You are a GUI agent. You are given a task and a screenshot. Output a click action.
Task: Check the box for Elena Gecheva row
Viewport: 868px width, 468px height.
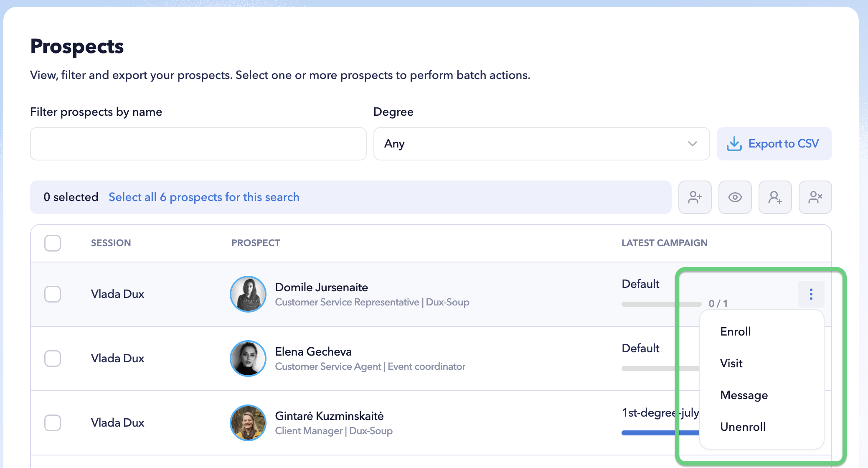(x=53, y=359)
